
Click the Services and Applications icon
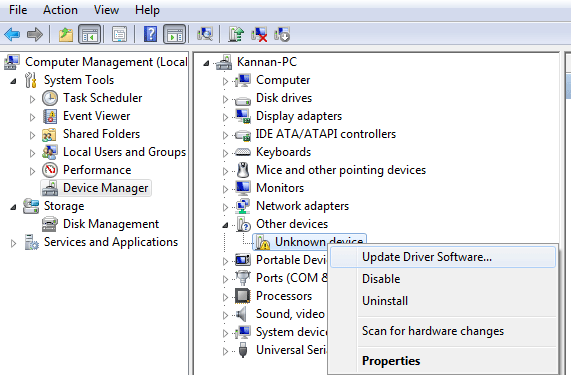pyautogui.click(x=31, y=242)
